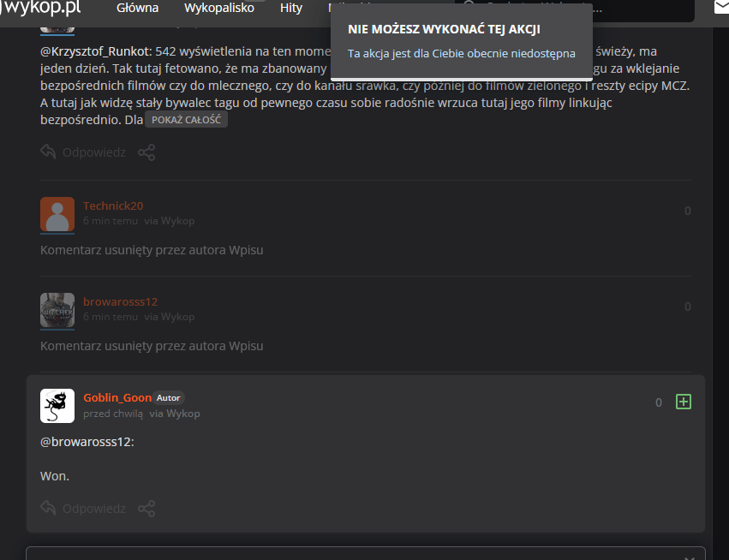Image resolution: width=729 pixels, height=560 pixels.
Task: Open Goblin_Goon's profile via username
Action: 117,397
